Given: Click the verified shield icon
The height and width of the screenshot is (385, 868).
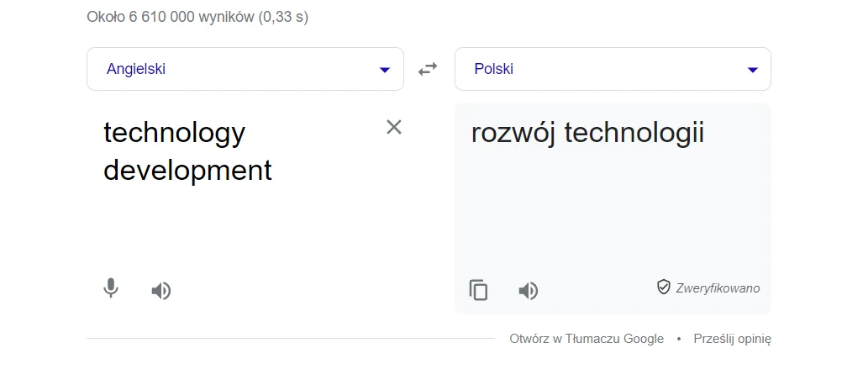Looking at the screenshot, I should [664, 287].
